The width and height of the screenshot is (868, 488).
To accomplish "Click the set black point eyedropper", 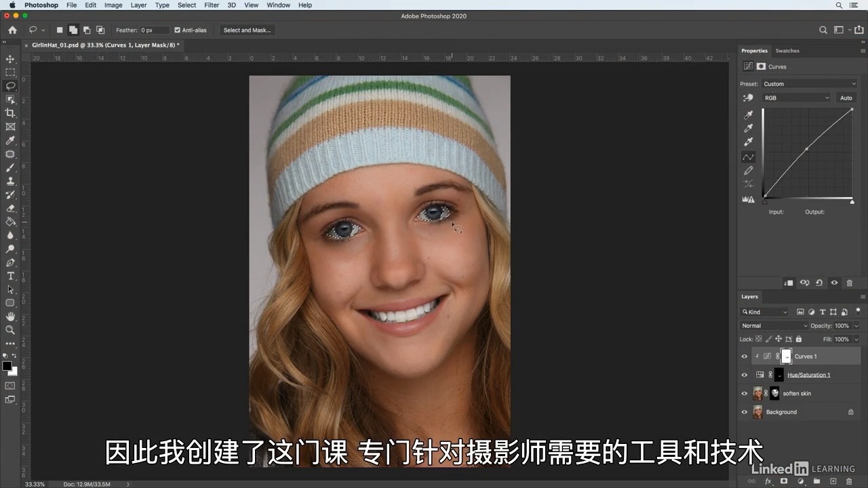I will [x=749, y=115].
